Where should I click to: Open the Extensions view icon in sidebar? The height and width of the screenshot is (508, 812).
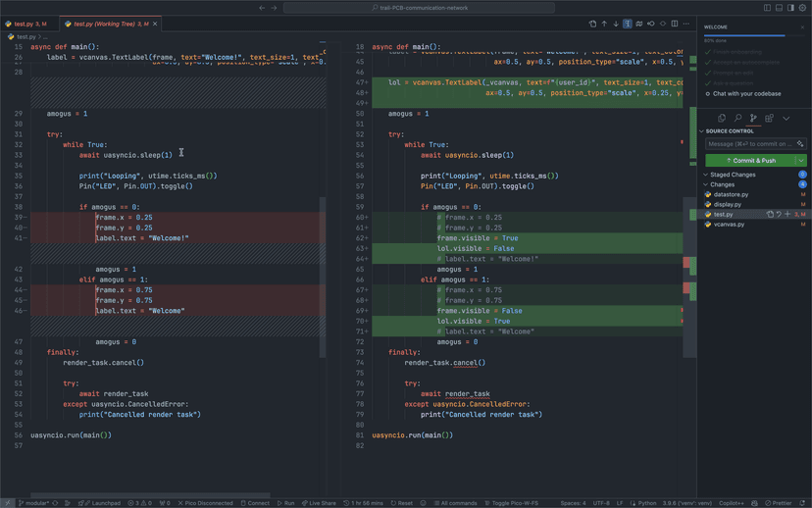point(770,118)
